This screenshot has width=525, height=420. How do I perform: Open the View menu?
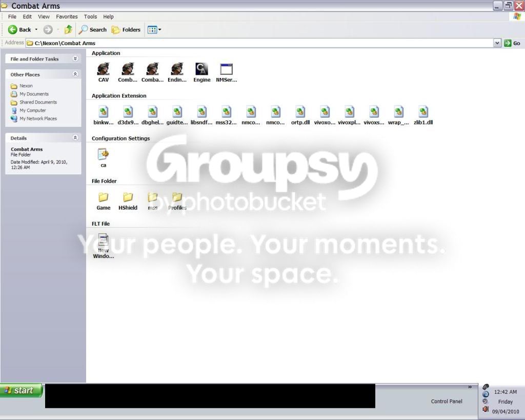44,16
